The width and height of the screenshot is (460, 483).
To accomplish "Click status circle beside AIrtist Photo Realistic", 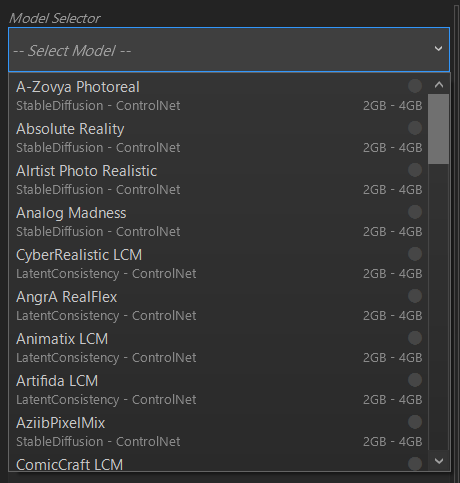I will 415,170.
